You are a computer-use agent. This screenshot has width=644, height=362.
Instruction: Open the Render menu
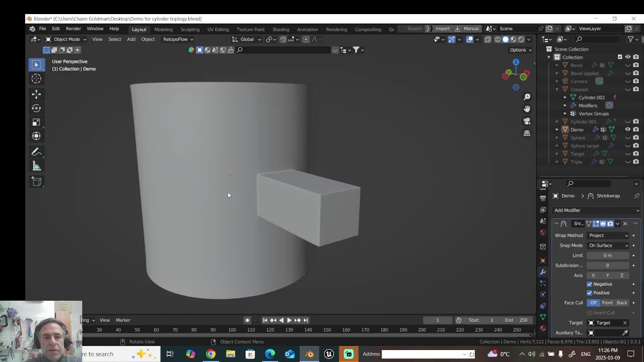tap(73, 29)
